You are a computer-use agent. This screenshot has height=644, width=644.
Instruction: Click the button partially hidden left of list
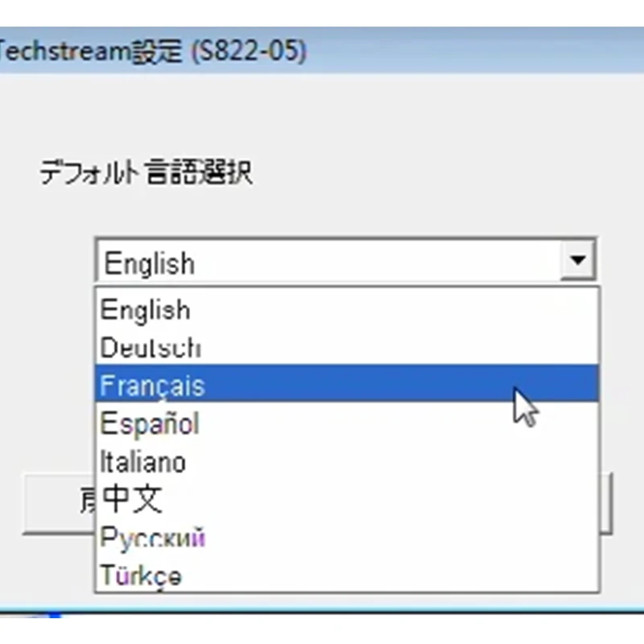pyautogui.click(x=59, y=504)
